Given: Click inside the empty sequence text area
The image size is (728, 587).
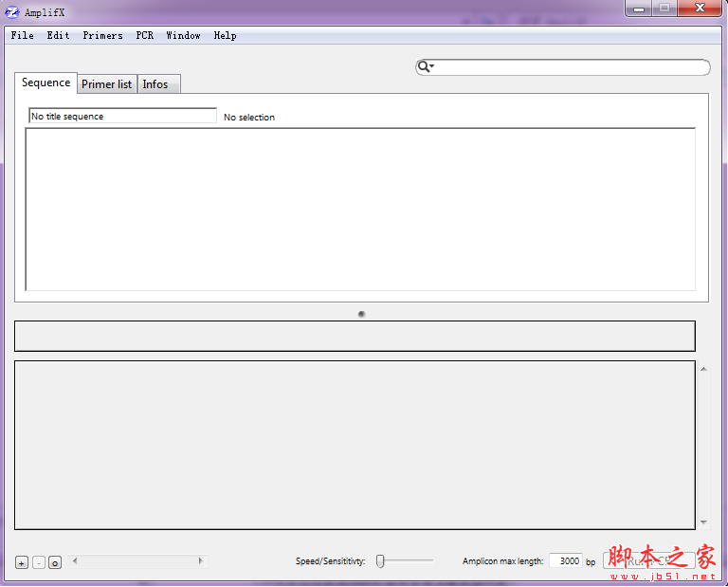Looking at the screenshot, I should click(360, 210).
